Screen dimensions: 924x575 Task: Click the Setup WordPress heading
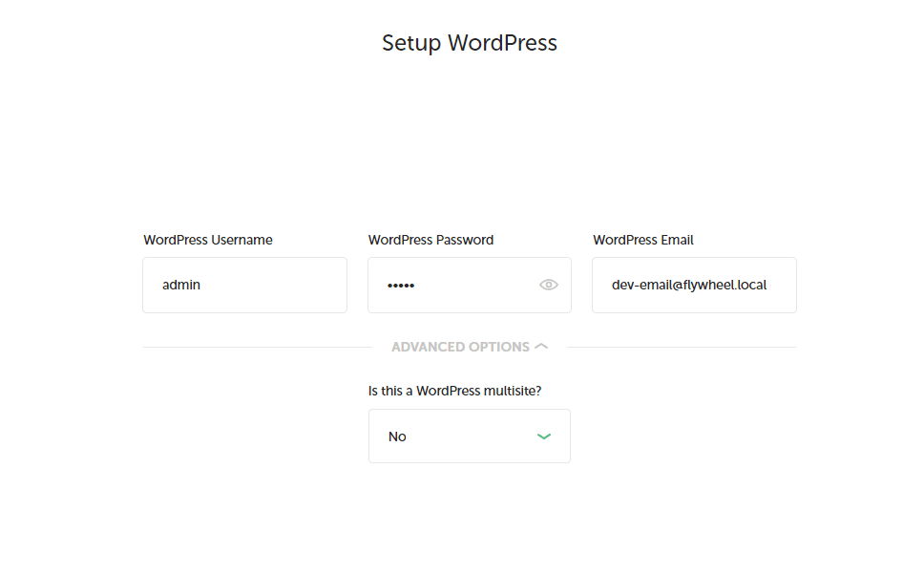click(469, 43)
